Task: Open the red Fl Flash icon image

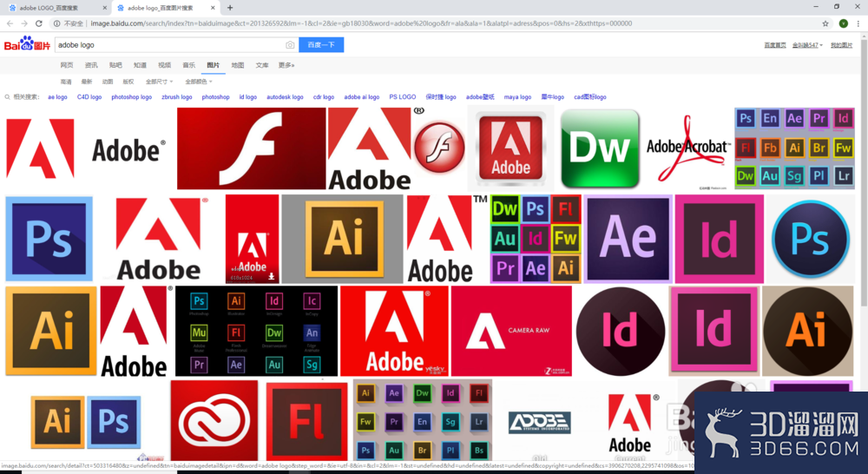Action: [306, 421]
